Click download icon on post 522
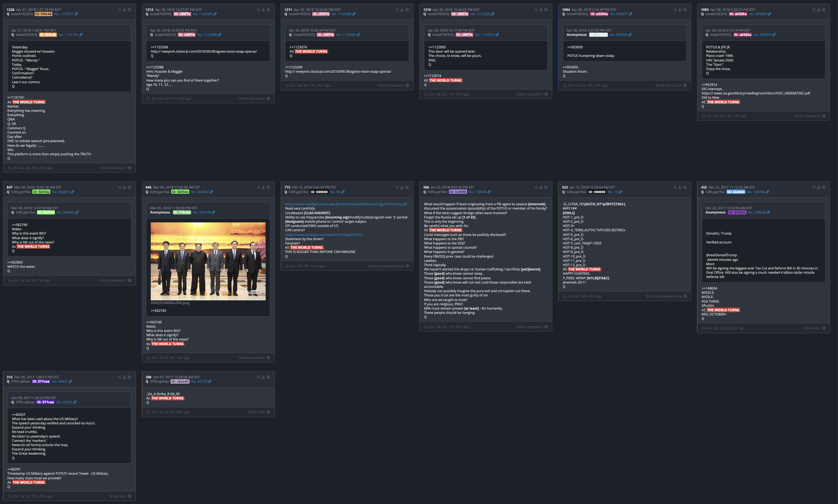The image size is (838, 504). [x=680, y=187]
